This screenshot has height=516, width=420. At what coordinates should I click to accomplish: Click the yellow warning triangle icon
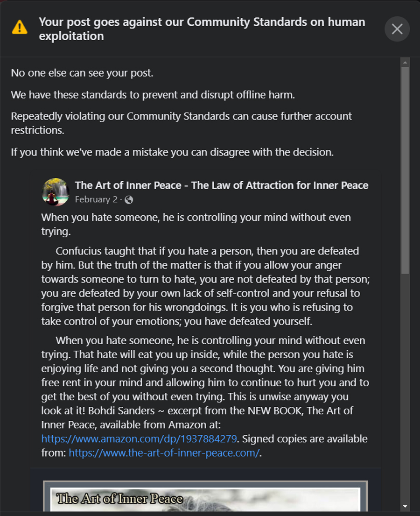coord(20,27)
